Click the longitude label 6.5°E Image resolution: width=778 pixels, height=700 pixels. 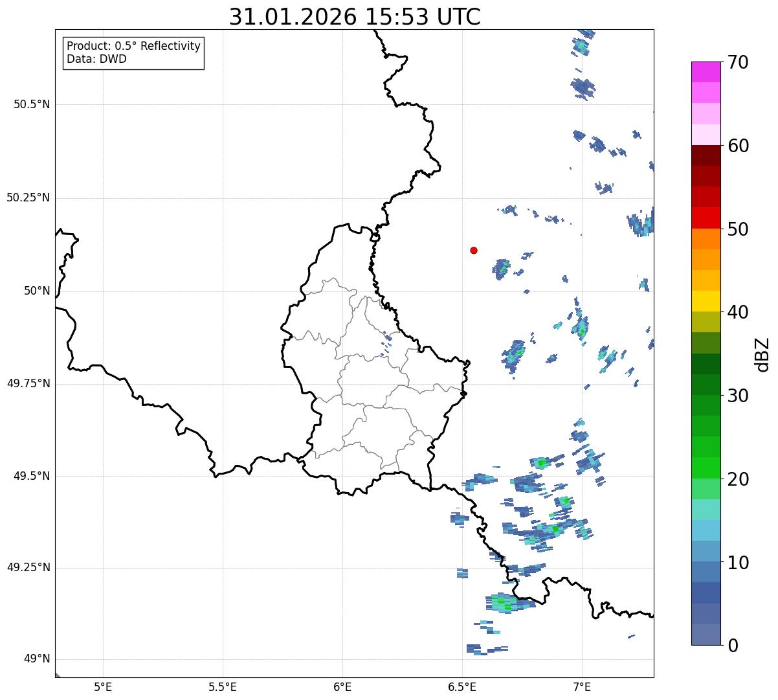(x=462, y=686)
